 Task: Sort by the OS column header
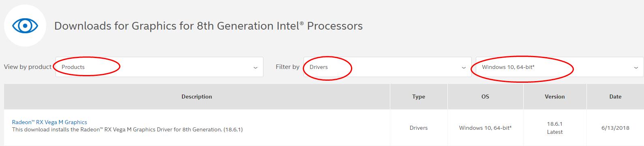click(x=485, y=97)
